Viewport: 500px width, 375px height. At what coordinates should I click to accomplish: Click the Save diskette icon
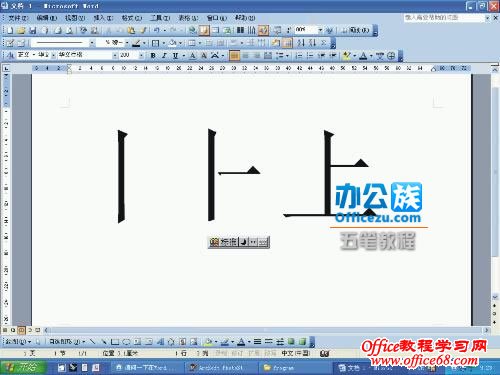(x=32, y=31)
